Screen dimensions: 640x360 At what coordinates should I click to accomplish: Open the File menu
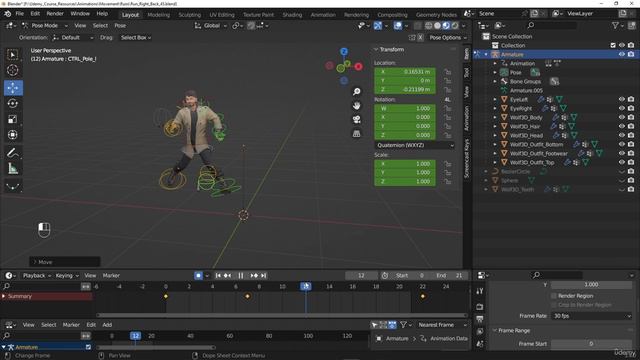click(x=20, y=14)
